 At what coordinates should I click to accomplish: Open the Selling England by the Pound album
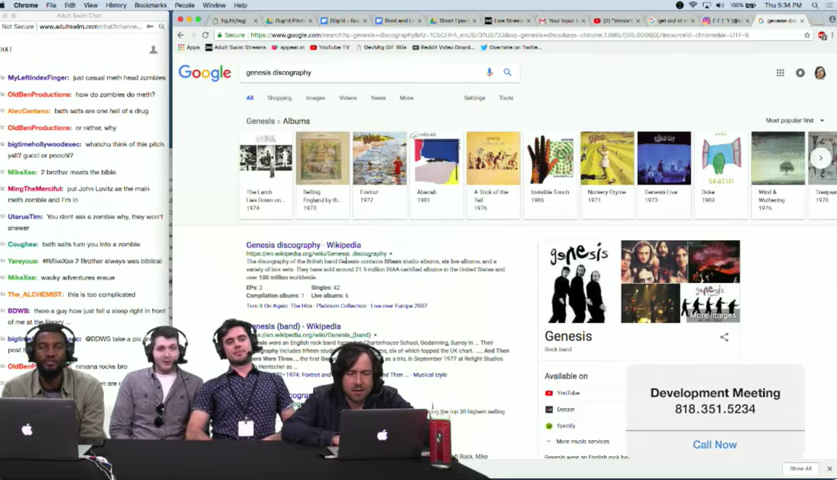tap(322, 175)
